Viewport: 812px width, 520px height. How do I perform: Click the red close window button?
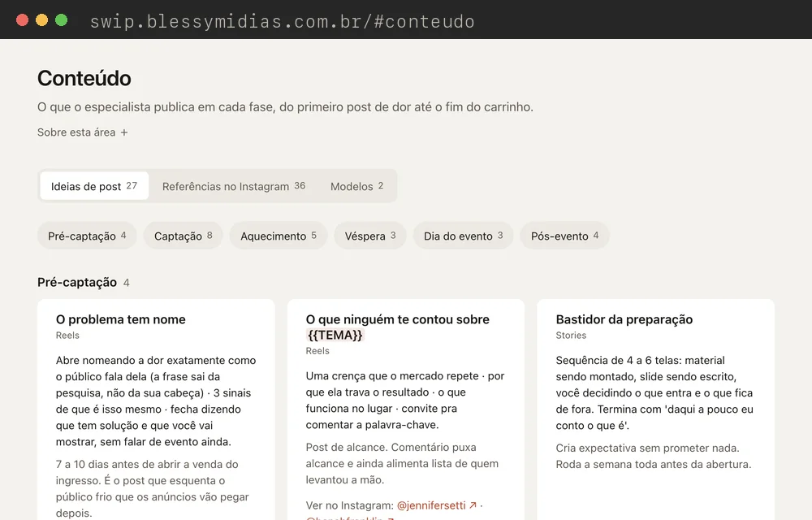coord(22,20)
